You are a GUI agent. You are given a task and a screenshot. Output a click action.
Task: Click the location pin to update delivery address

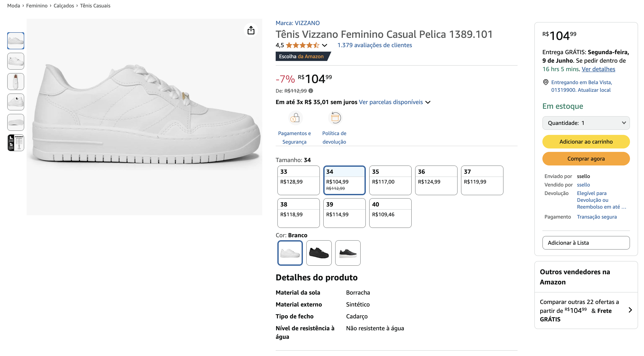pyautogui.click(x=546, y=82)
